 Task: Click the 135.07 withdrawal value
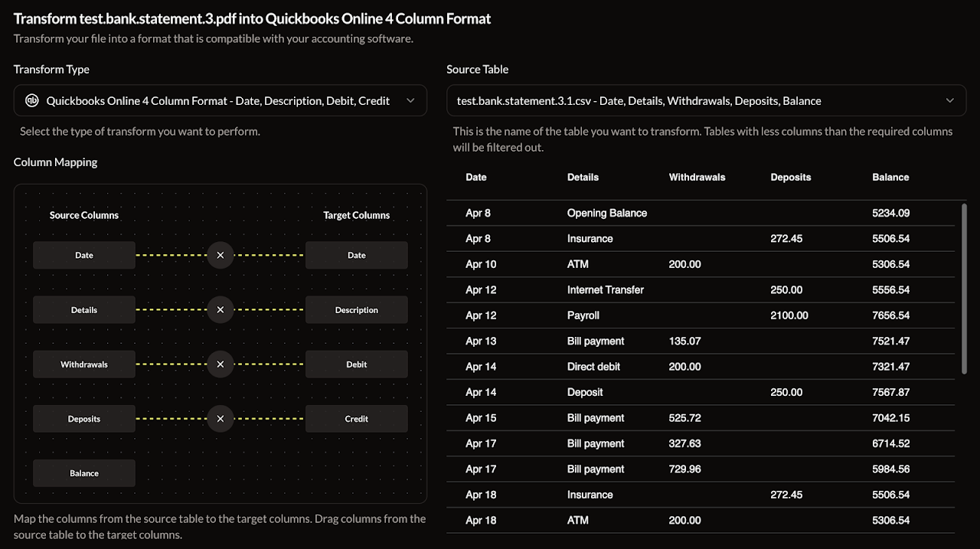pyautogui.click(x=684, y=341)
